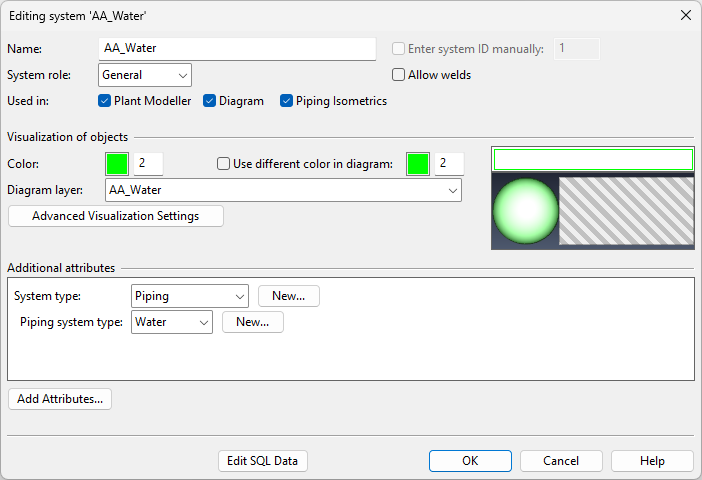Click the diagram color green swatch
Image resolution: width=702 pixels, height=480 pixels.
[x=418, y=164]
